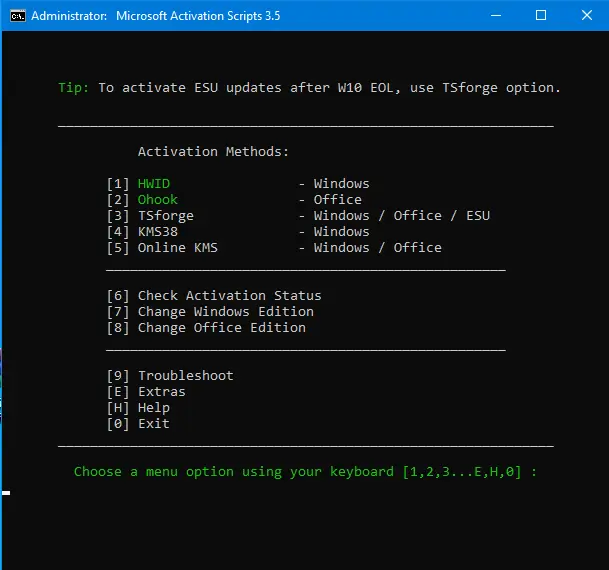The width and height of the screenshot is (609, 570).
Task: Minimize the Activation Scripts window
Action: tap(496, 16)
